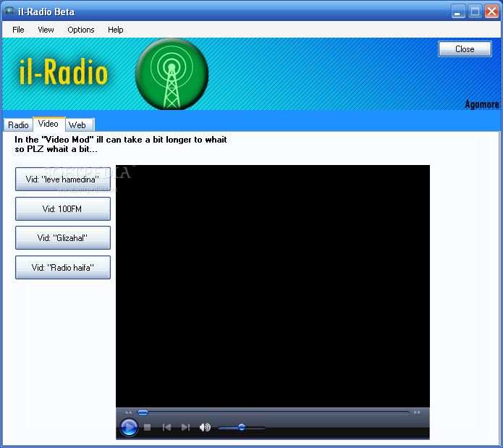The image size is (503, 448).
Task: Open the View menu
Action: 46,30
